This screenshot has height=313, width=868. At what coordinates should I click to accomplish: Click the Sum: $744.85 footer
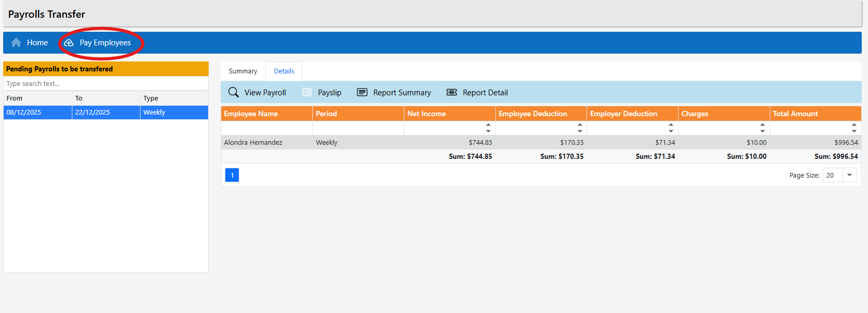[x=470, y=156]
